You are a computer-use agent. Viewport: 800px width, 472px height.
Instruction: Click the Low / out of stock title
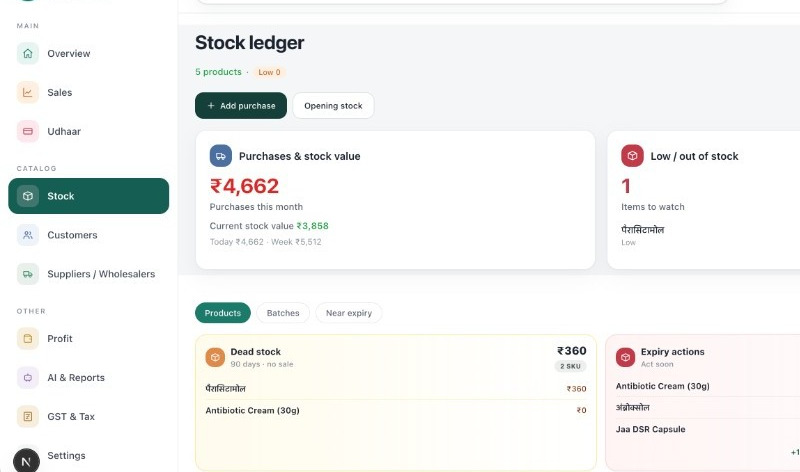coord(694,156)
